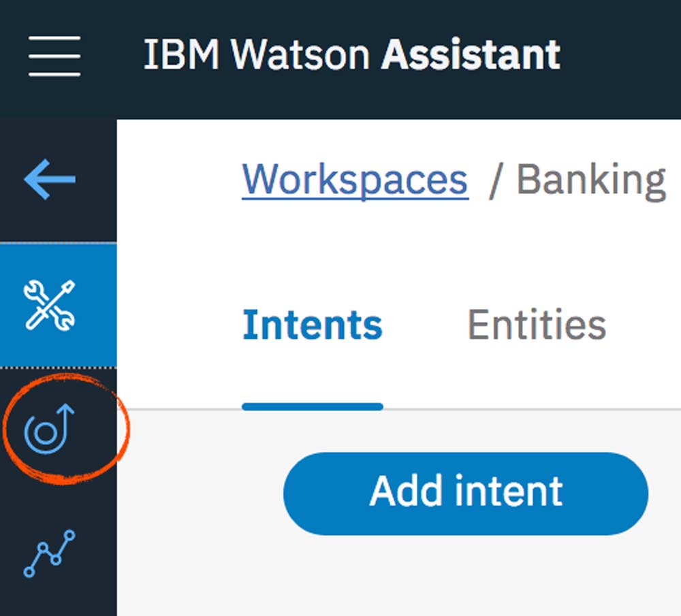681x616 pixels.
Task: Expand the sidebar using the three-line icon
Action: pos(54,56)
